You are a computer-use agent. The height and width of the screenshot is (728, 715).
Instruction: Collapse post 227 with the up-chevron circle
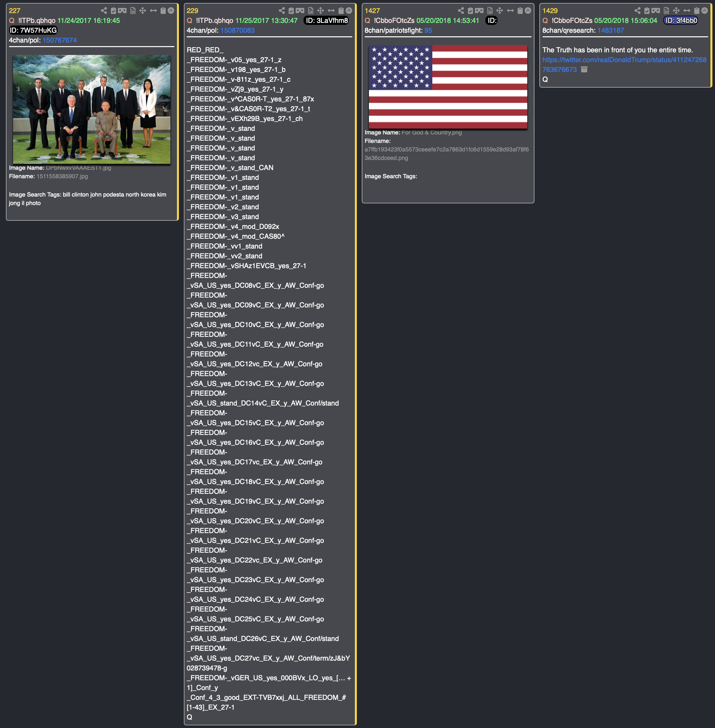click(x=171, y=10)
